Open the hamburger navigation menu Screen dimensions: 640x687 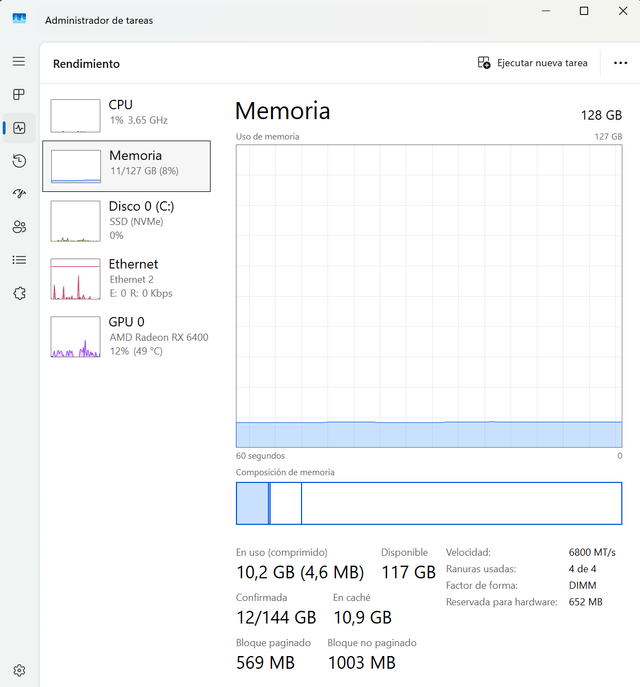coord(19,62)
